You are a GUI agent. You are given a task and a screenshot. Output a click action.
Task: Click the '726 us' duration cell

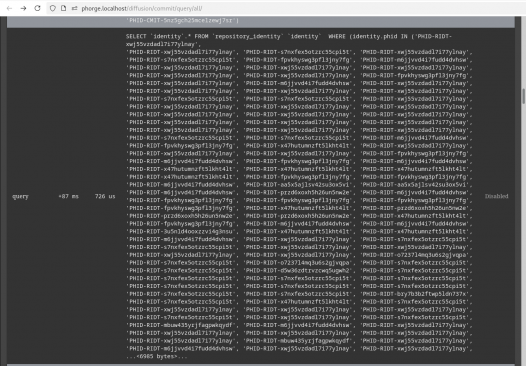point(105,196)
